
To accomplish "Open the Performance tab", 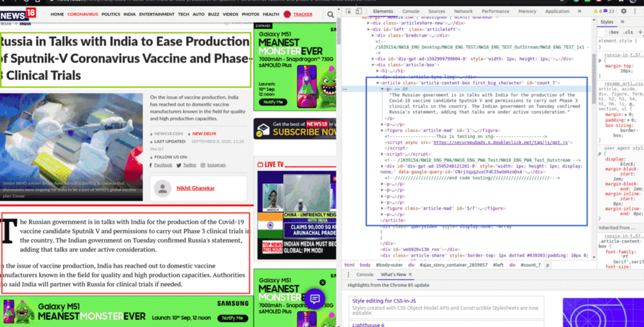I will click(495, 12).
